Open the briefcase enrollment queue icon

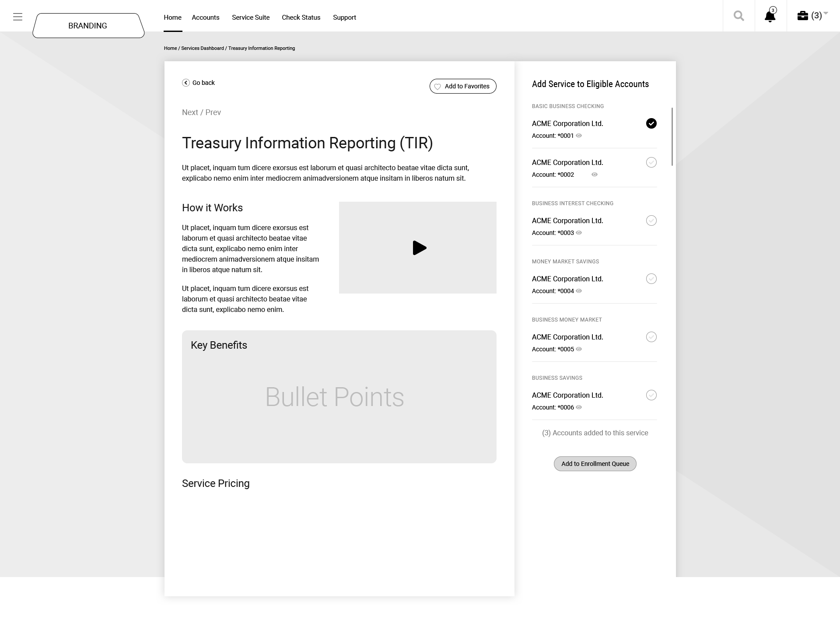tap(802, 16)
